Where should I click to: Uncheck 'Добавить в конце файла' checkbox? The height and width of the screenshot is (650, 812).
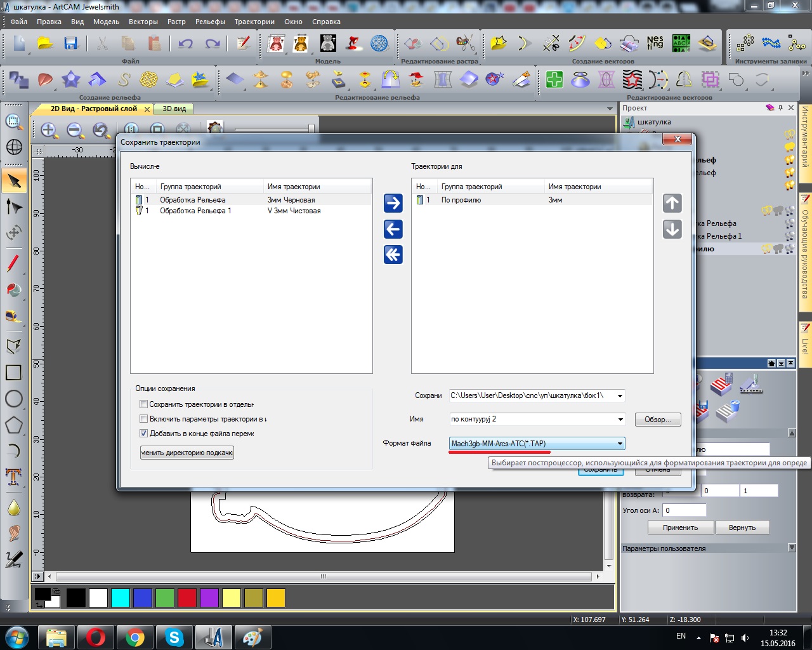(144, 434)
